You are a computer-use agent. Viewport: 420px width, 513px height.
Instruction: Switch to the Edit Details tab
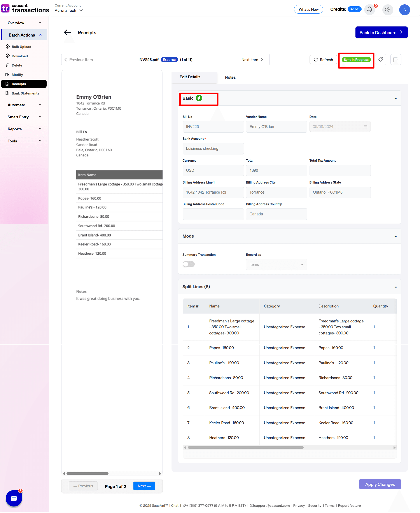[x=190, y=77]
